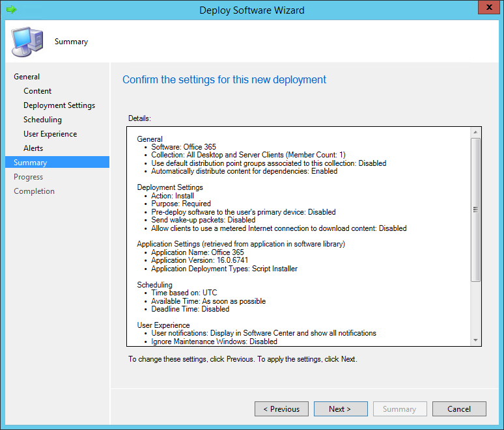Click Next > to apply settings
This screenshot has height=430, width=504.
[341, 409]
